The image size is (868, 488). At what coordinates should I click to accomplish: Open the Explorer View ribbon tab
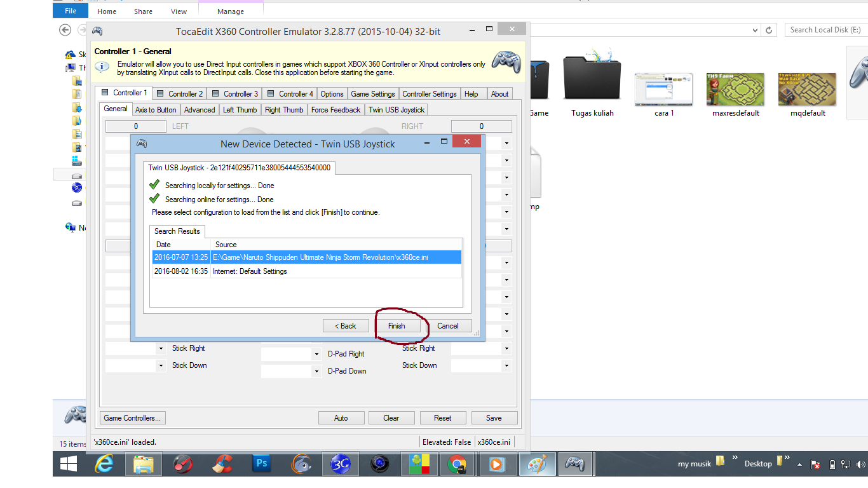click(x=179, y=11)
